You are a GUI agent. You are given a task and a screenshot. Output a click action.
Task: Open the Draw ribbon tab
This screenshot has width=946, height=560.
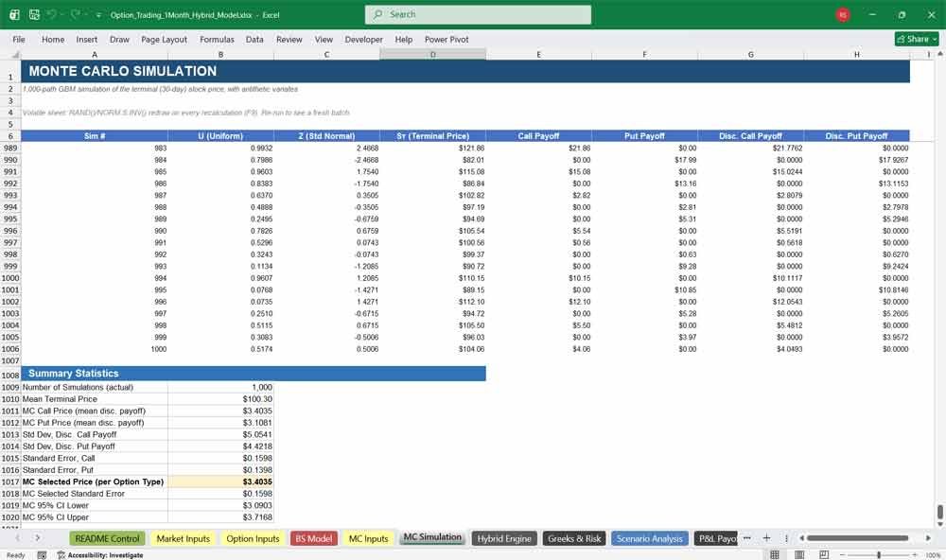click(119, 39)
